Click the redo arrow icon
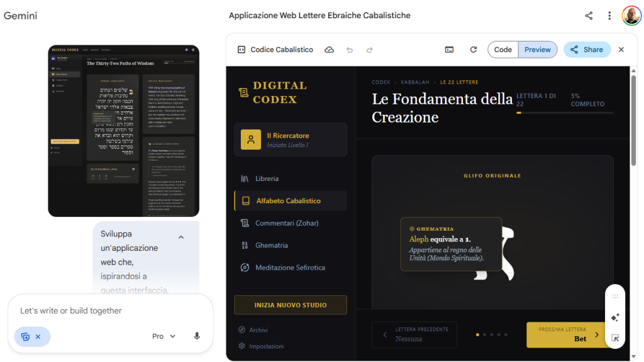Viewport: 644px width, 362px height. click(370, 50)
